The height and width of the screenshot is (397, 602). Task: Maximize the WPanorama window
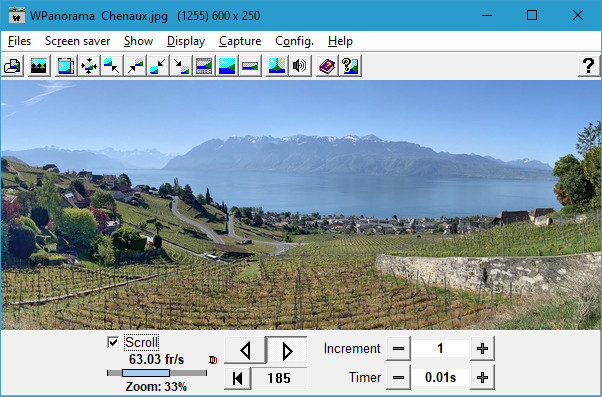[x=532, y=15]
